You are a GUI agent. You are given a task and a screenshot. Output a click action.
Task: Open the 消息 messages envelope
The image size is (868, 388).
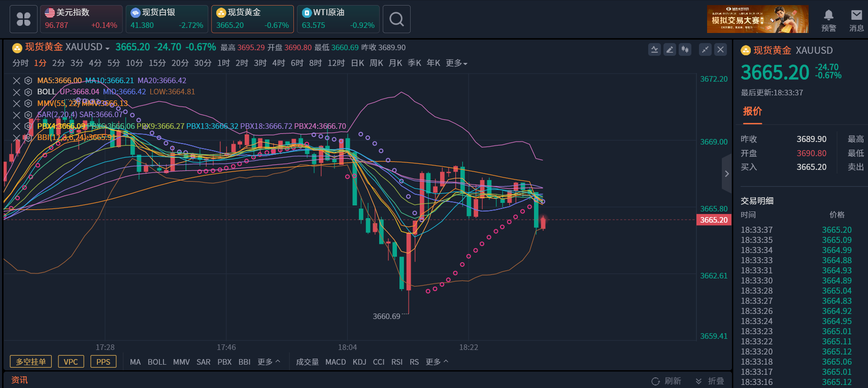point(856,20)
